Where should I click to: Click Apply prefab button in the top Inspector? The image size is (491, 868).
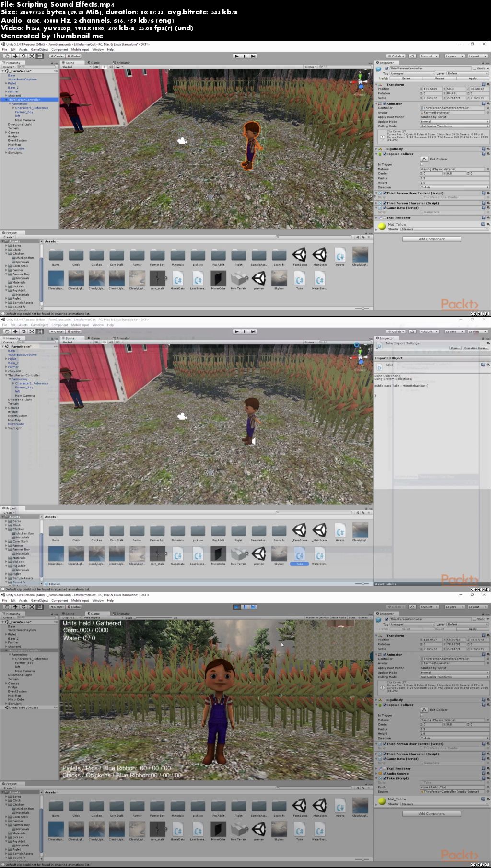(473, 79)
